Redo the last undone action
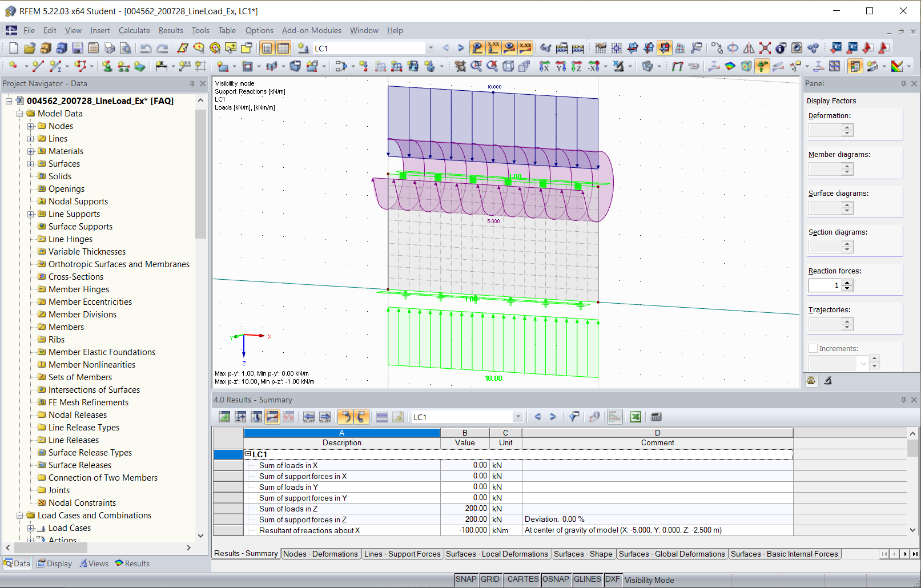Viewport: 921px width, 588px height. coord(162,48)
